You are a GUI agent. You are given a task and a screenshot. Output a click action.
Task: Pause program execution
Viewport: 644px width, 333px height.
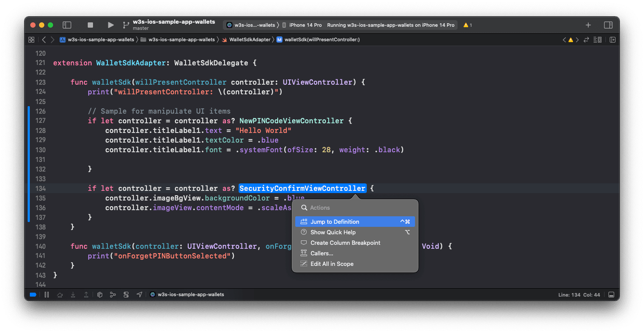(x=47, y=294)
